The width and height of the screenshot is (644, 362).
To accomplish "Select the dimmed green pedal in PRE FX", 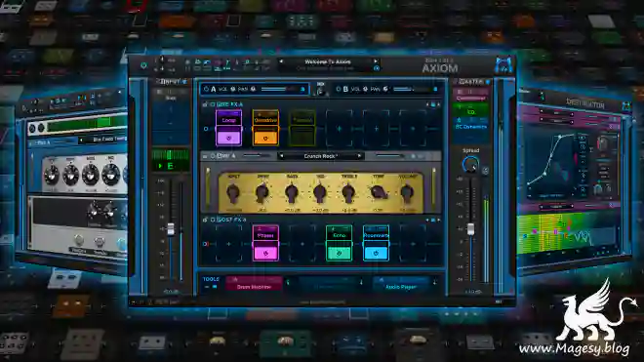I will point(302,128).
